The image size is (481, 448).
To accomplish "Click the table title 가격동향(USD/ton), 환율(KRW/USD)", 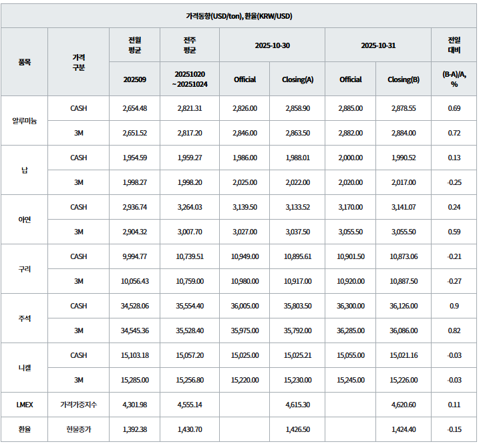I will (240, 15).
